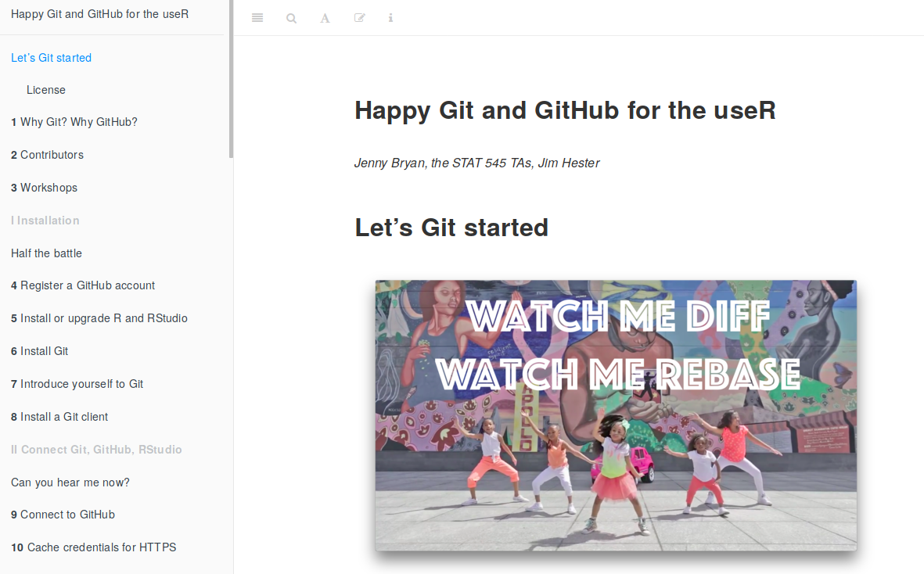Go to the "Install Git" chapter
This screenshot has height=574, width=924.
(x=39, y=351)
